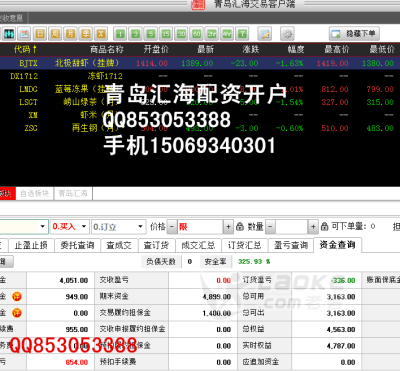Sort by the 最高价 column header

[x=337, y=49]
